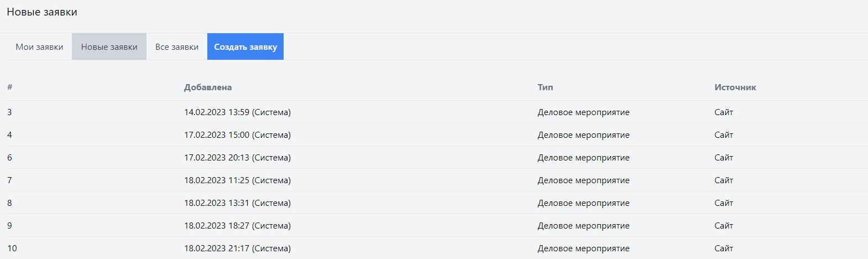Select request number 10 in the table
868x259 pixels.
[12, 248]
